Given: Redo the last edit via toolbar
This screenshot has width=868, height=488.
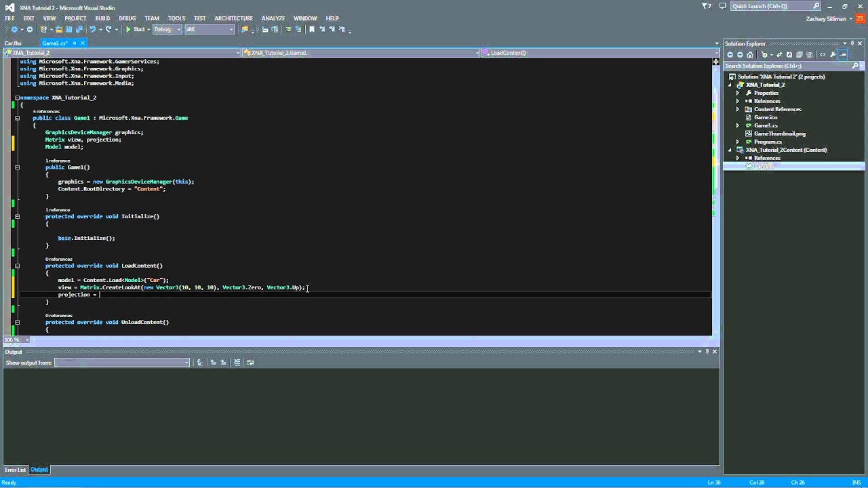Looking at the screenshot, I should pyautogui.click(x=108, y=29).
